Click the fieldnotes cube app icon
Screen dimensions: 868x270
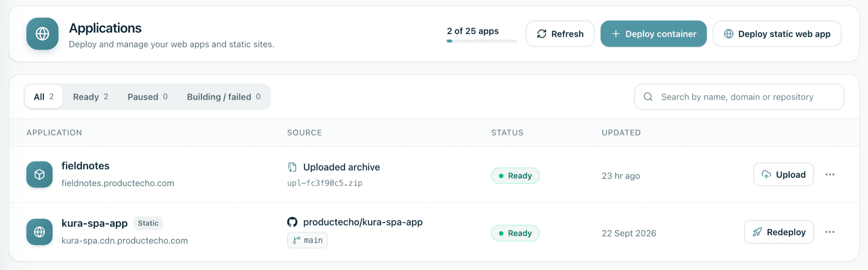click(39, 174)
